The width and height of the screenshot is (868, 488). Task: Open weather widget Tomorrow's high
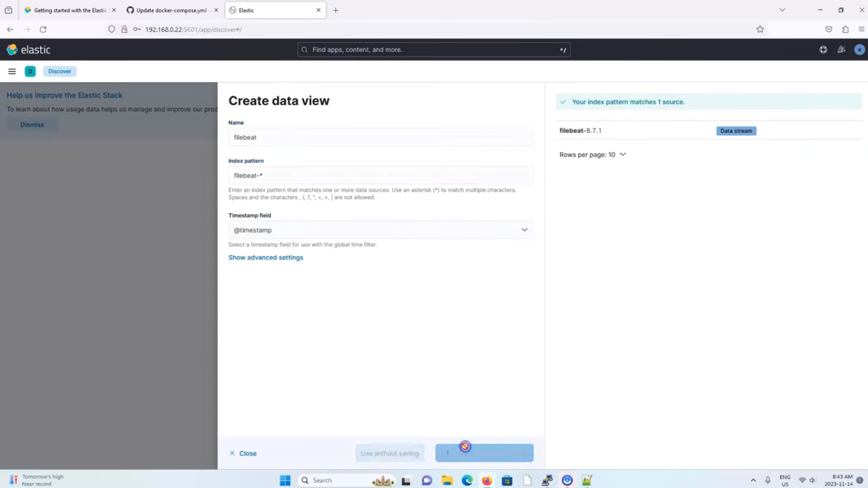36,480
